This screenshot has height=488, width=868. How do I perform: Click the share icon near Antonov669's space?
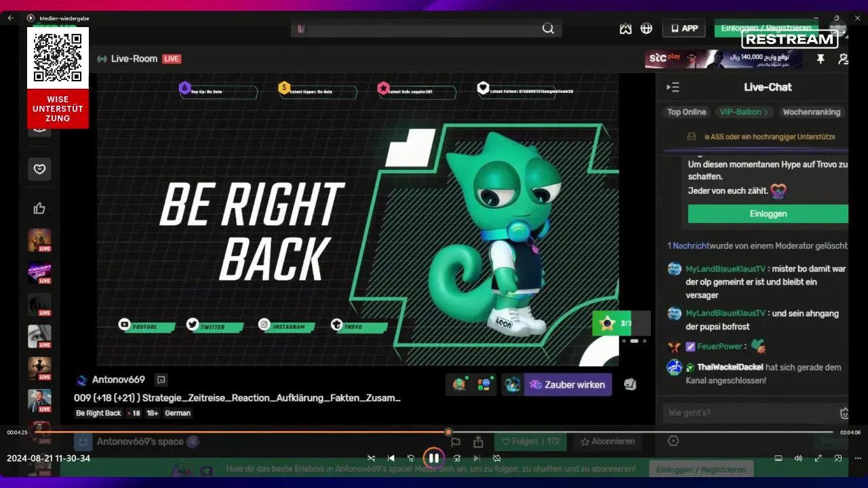tap(478, 441)
